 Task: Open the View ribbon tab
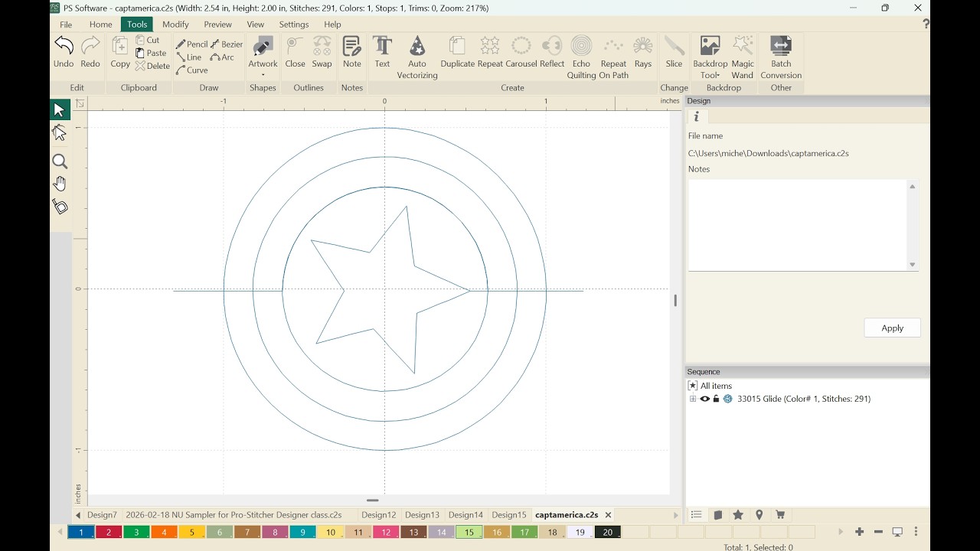pos(256,24)
